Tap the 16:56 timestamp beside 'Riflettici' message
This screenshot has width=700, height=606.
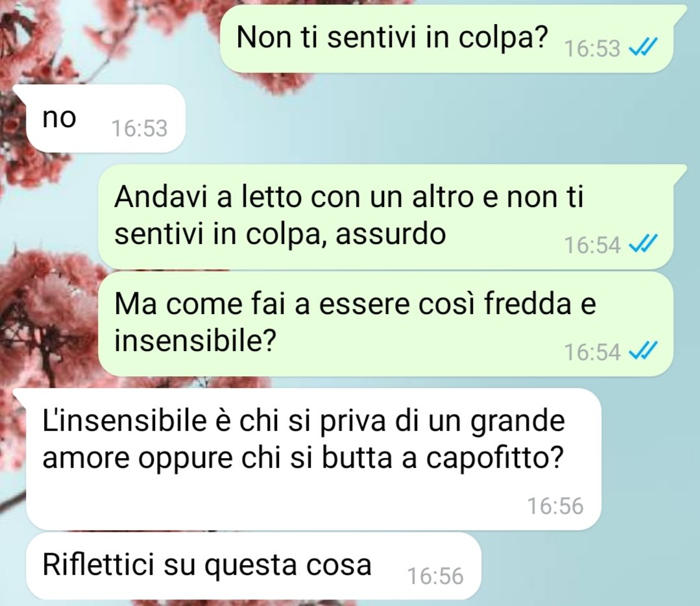pos(435,576)
